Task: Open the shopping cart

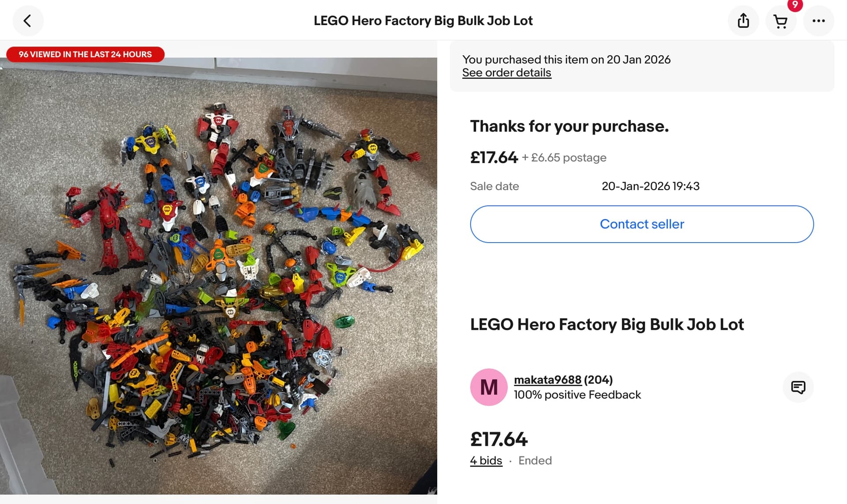Action: tap(780, 22)
